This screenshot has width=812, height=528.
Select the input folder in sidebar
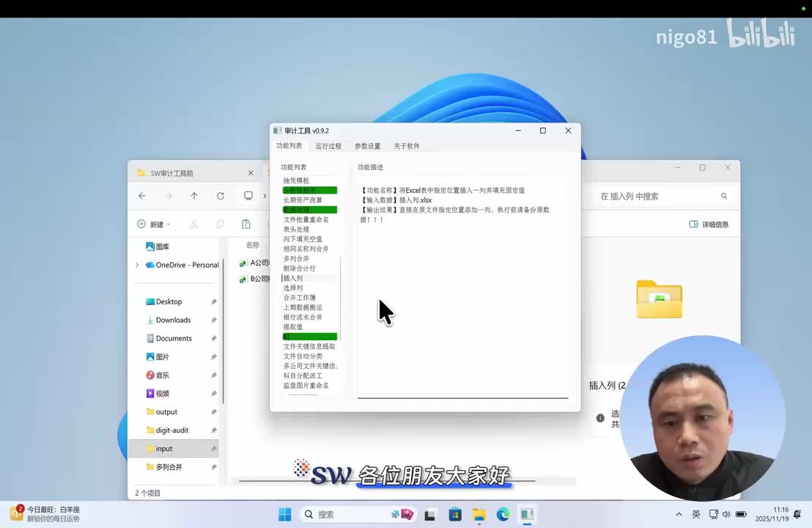174,449
